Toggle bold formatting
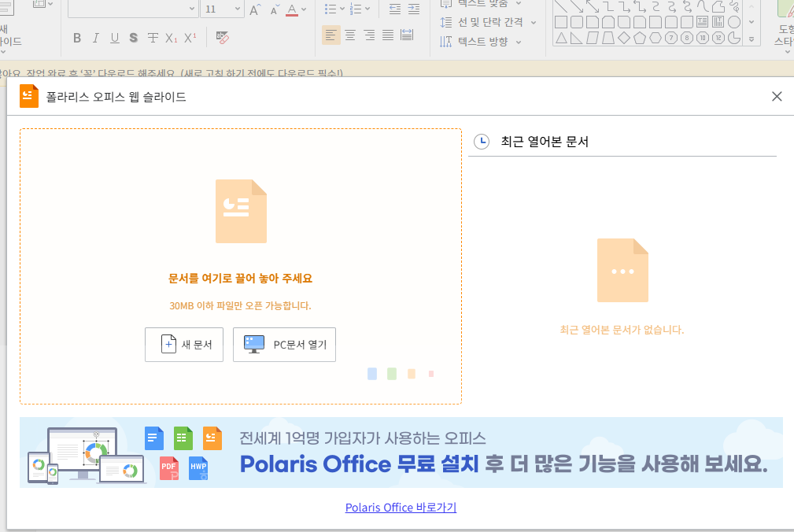This screenshot has width=794, height=532. pyautogui.click(x=77, y=37)
